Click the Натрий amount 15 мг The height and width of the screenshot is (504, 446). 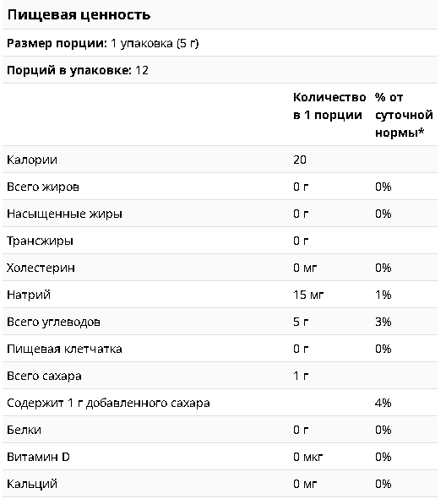tap(308, 295)
